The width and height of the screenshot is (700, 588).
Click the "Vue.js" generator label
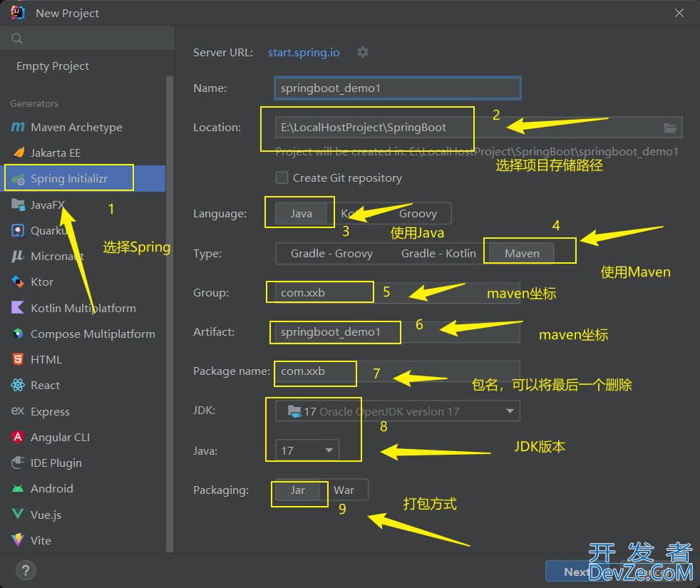[x=46, y=515]
